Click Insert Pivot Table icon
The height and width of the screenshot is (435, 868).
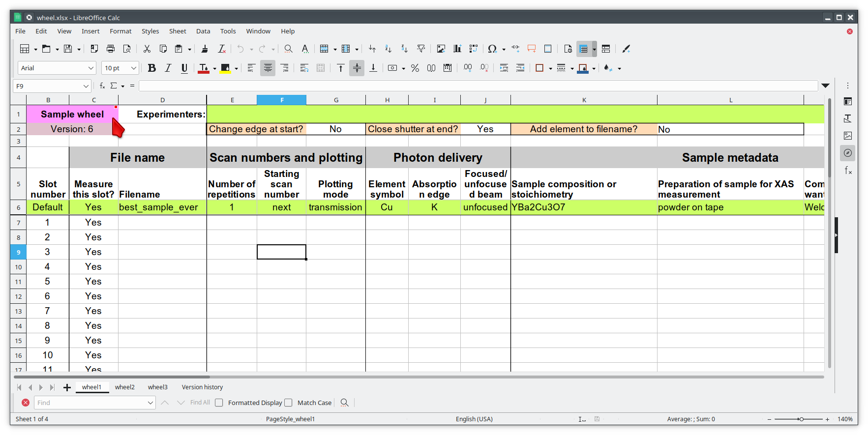click(x=474, y=49)
